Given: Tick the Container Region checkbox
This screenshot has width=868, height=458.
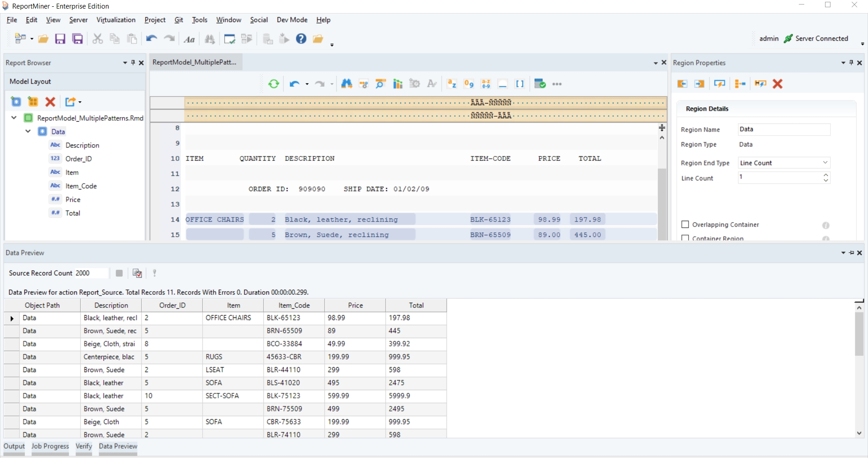Looking at the screenshot, I should (x=685, y=238).
